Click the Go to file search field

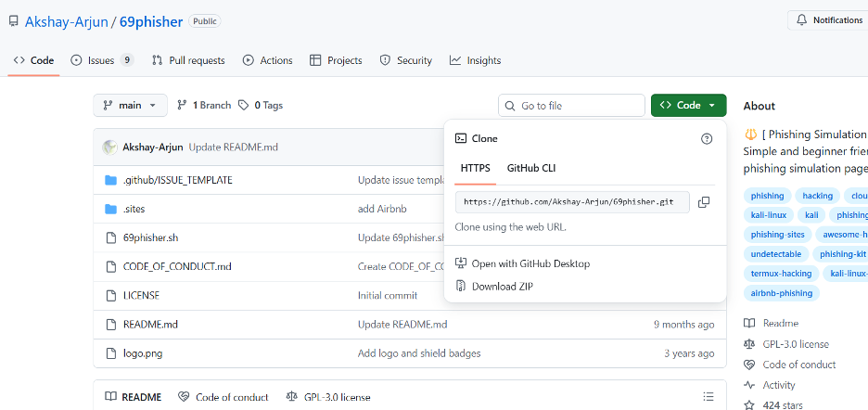[571, 106]
